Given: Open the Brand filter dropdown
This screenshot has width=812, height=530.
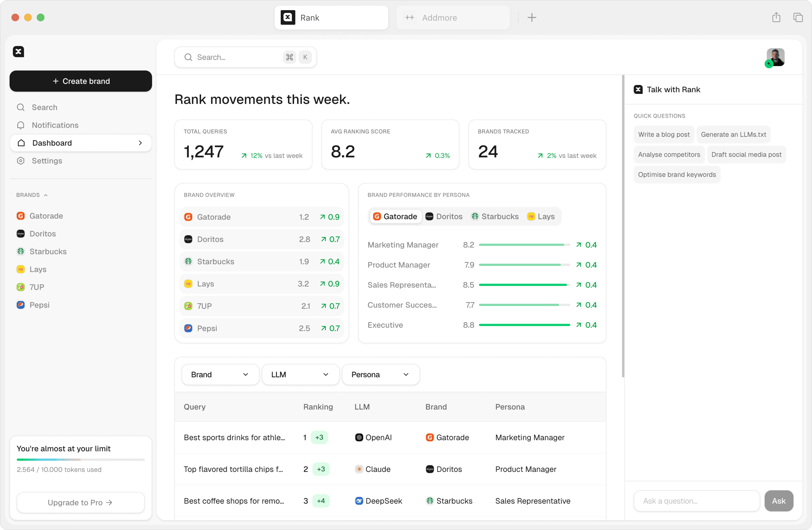Looking at the screenshot, I should (220, 374).
